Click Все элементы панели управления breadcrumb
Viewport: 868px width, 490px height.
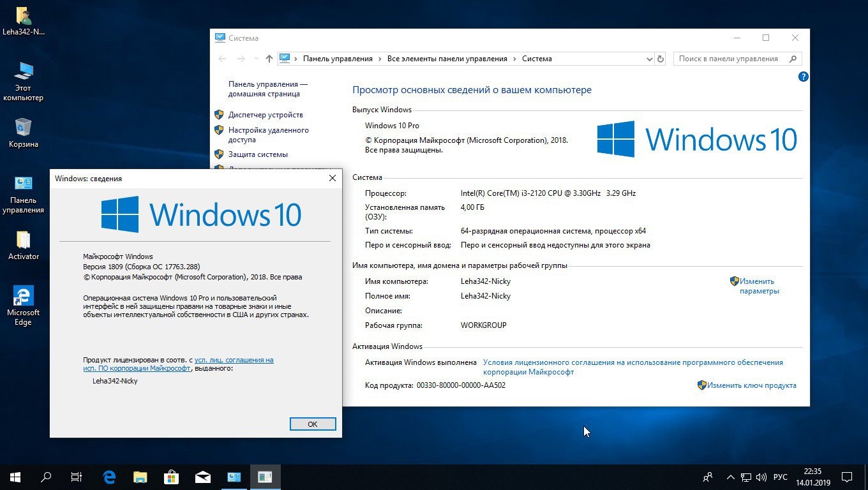tap(447, 59)
